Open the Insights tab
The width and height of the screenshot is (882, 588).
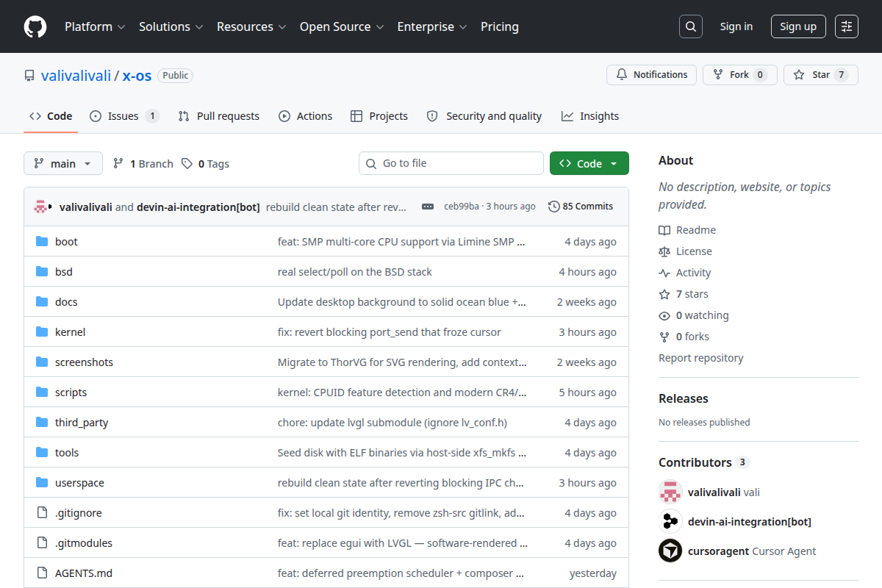(590, 116)
